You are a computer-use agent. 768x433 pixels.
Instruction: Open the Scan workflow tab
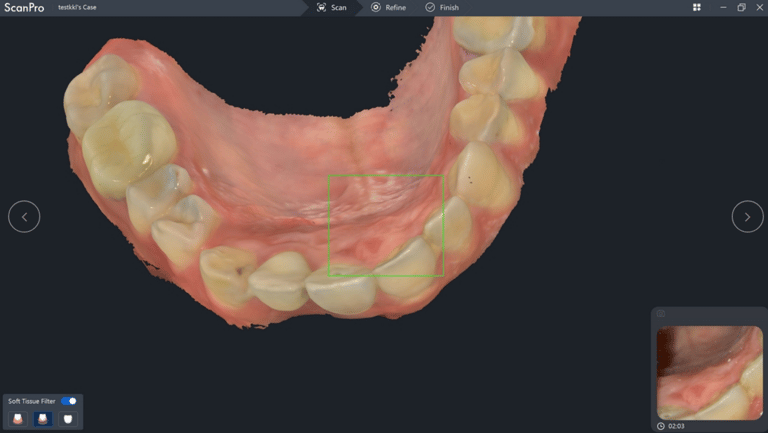[332, 7]
